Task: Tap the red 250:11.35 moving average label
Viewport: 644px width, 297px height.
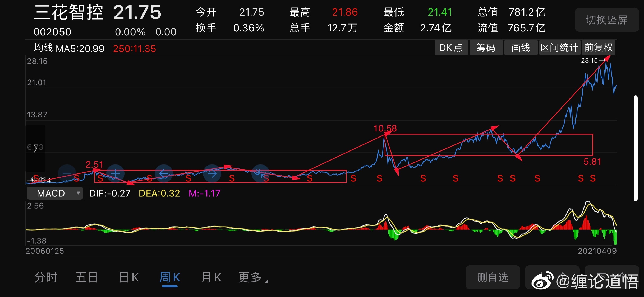Action: click(x=135, y=49)
